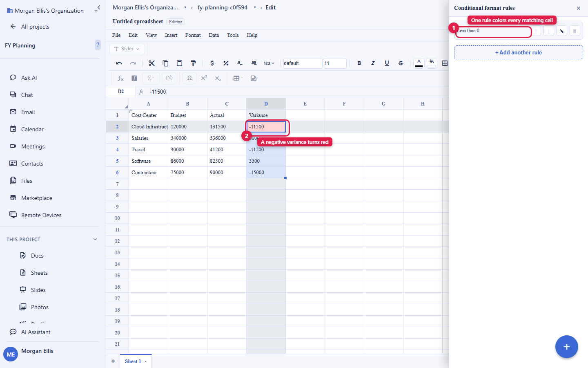This screenshot has height=368, width=588.
Task: Collapse the THIS PROJECT section
Action: pos(95,239)
